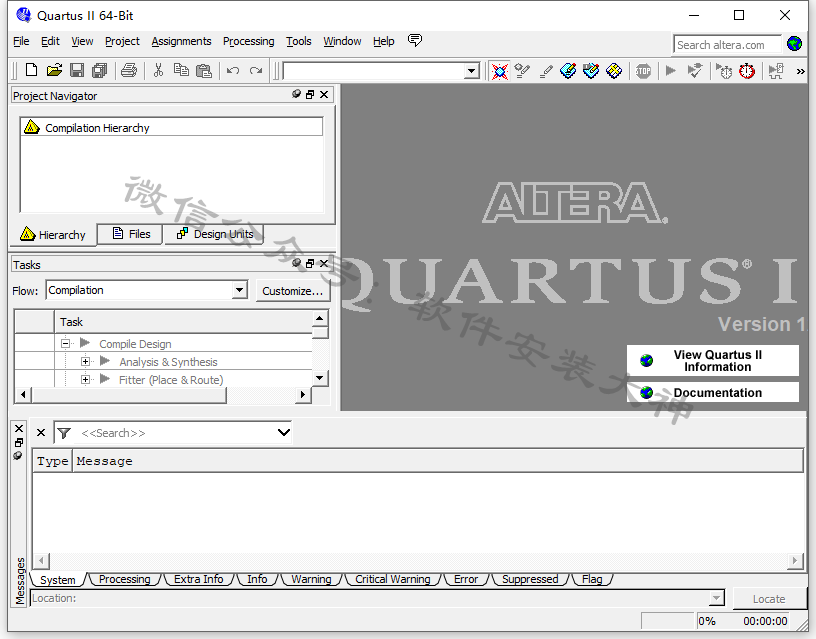The height and width of the screenshot is (639, 816).
Task: Toggle the highlighted red-and-blue star toolbar icon
Action: click(x=500, y=71)
